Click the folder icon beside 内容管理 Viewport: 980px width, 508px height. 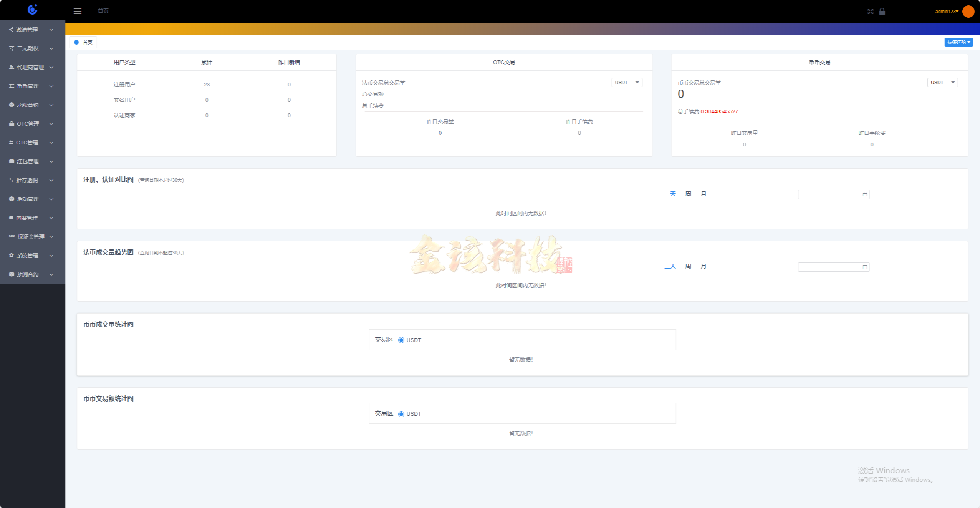[x=11, y=218]
